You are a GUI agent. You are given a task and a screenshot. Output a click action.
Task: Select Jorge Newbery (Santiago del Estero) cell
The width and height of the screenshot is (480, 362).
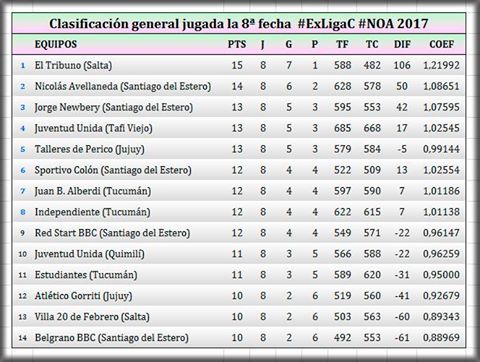click(x=114, y=107)
